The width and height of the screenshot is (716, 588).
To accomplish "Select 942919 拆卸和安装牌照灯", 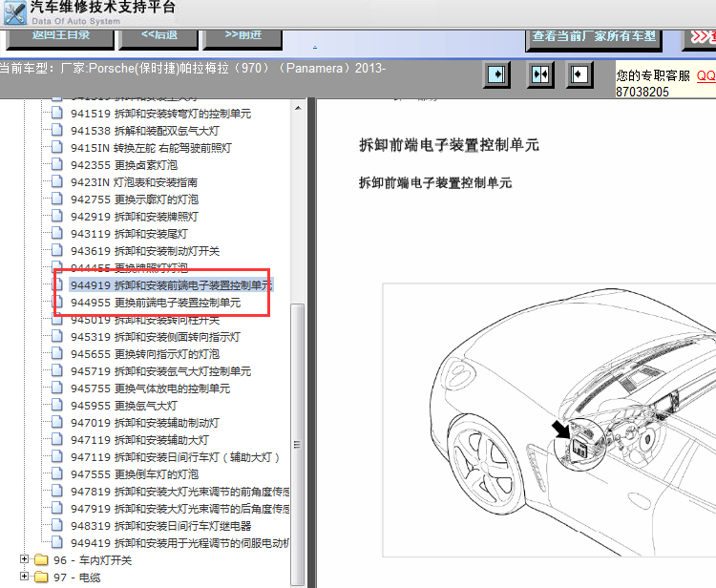I will [135, 217].
